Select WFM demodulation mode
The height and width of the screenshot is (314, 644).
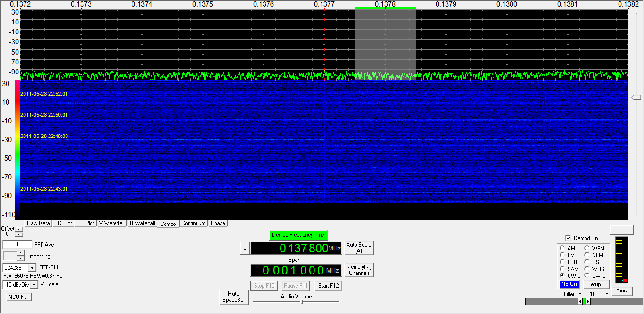pos(587,248)
